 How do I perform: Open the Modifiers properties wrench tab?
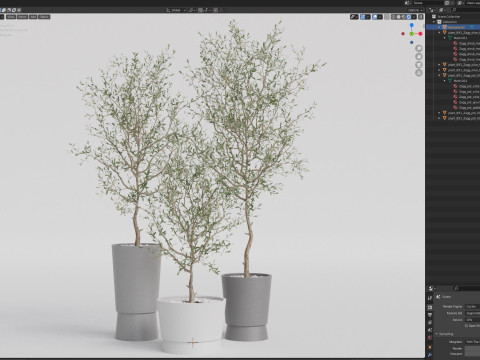point(430,355)
